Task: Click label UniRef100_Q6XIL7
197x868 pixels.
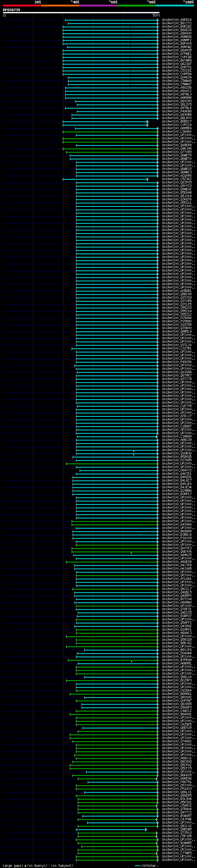Action: coord(176,589)
